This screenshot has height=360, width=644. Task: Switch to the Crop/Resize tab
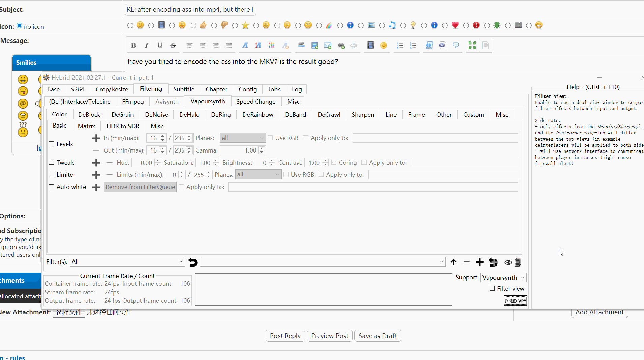pyautogui.click(x=112, y=89)
